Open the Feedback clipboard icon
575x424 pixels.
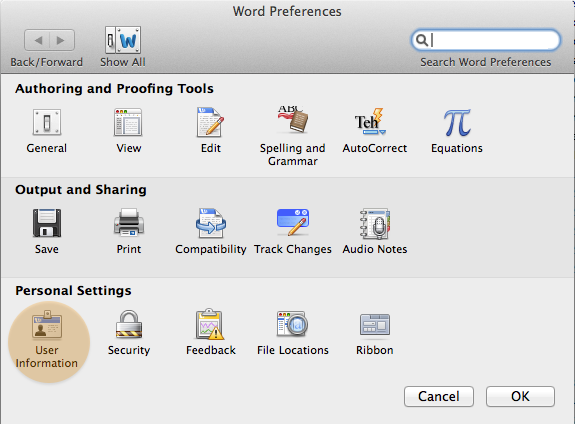(210, 324)
